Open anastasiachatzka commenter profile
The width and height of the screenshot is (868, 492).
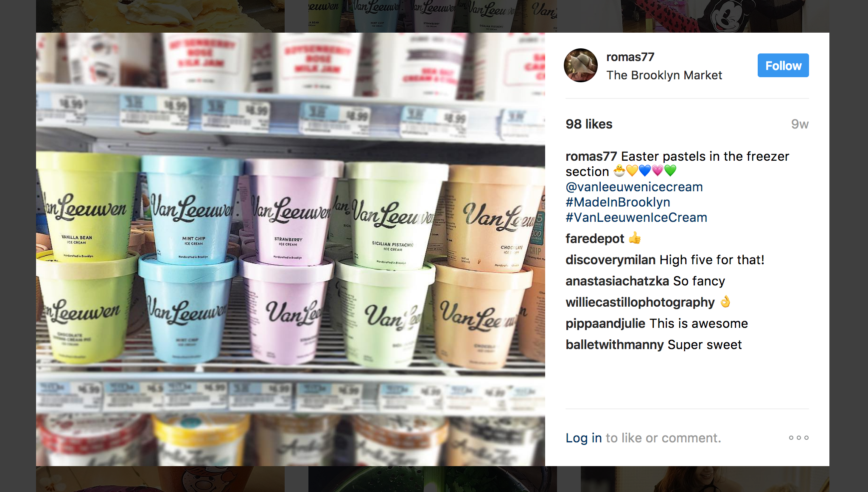click(617, 281)
